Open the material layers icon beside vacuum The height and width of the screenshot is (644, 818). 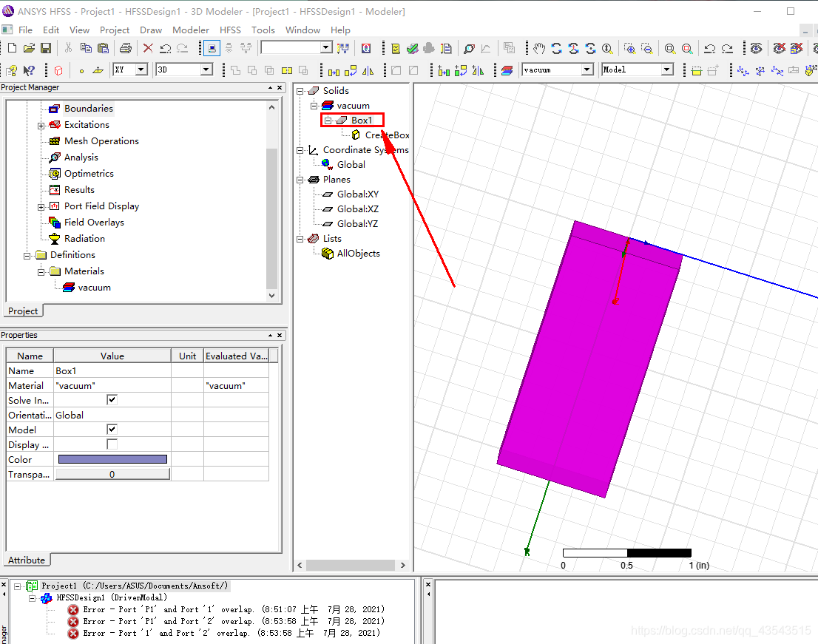point(507,70)
